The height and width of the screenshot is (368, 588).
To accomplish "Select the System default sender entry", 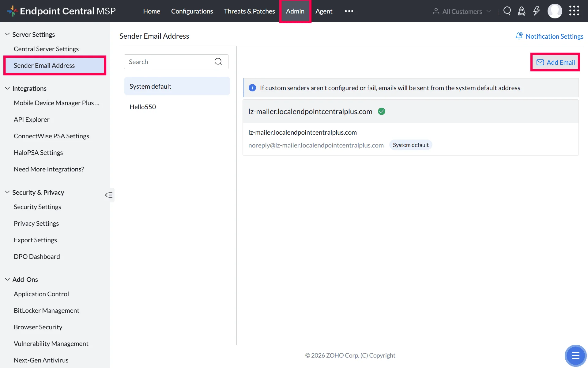I will 177,86.
